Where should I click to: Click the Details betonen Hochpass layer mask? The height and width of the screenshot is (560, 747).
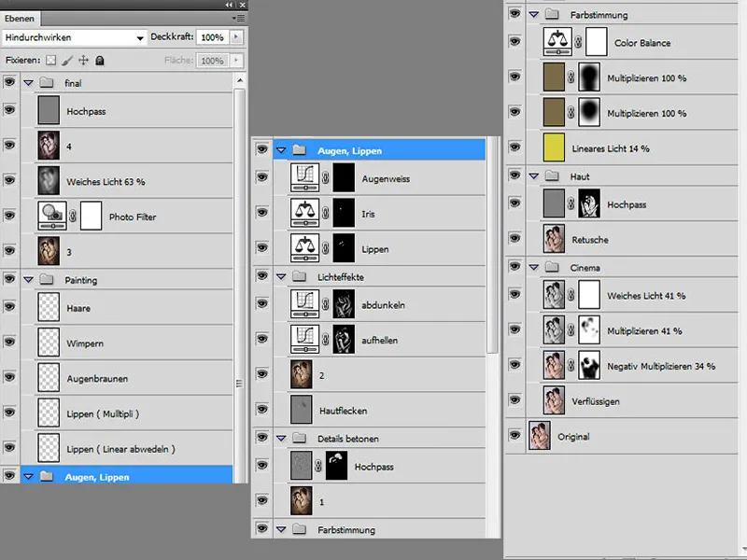pos(336,466)
